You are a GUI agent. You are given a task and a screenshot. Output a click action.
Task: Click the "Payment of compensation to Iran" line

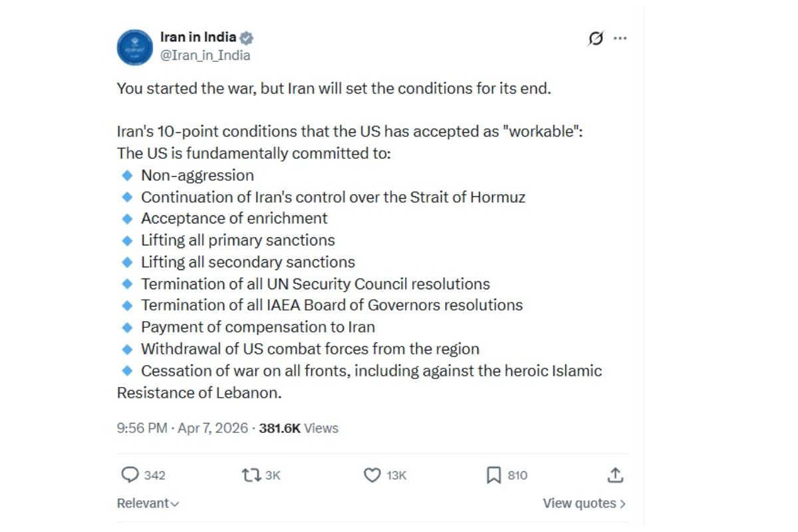[258, 327]
